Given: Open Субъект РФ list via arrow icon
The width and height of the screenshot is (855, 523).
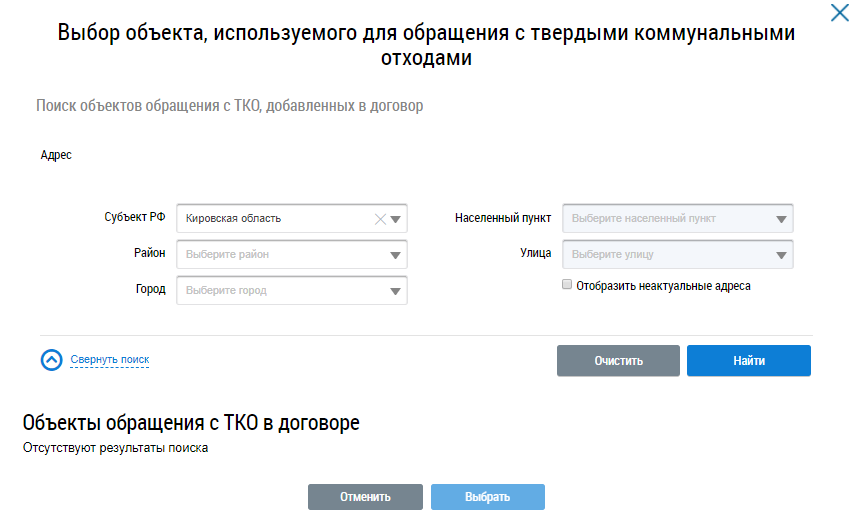Looking at the screenshot, I should pos(396,219).
